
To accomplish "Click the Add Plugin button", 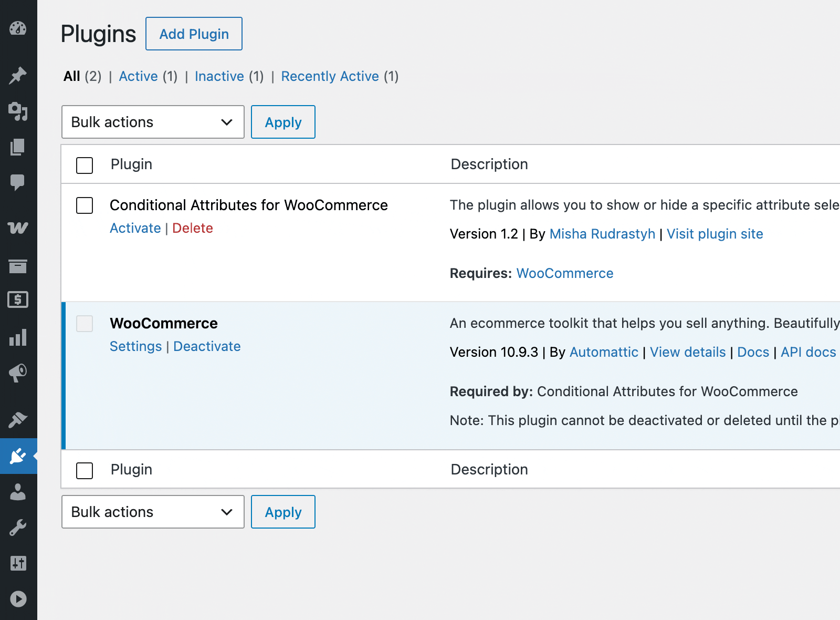I will pos(194,34).
